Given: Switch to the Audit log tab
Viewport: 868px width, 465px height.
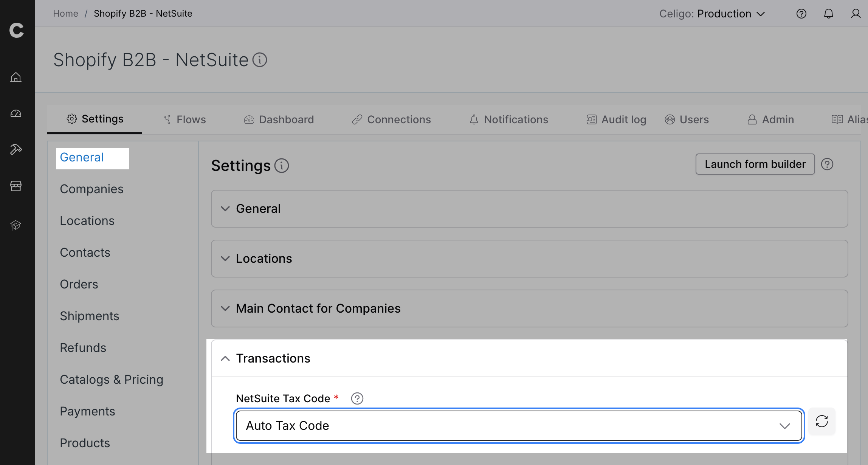Looking at the screenshot, I should click(x=616, y=119).
